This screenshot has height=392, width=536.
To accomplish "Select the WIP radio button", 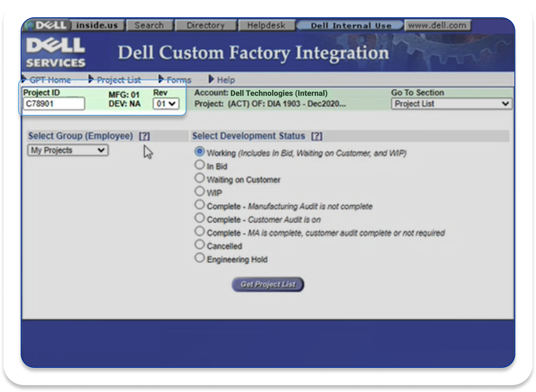I will point(200,191).
